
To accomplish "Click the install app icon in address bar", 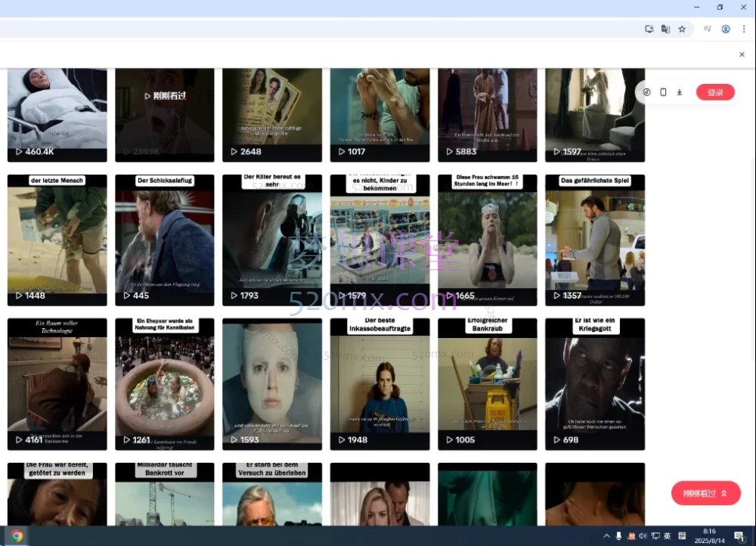I will pos(649,29).
